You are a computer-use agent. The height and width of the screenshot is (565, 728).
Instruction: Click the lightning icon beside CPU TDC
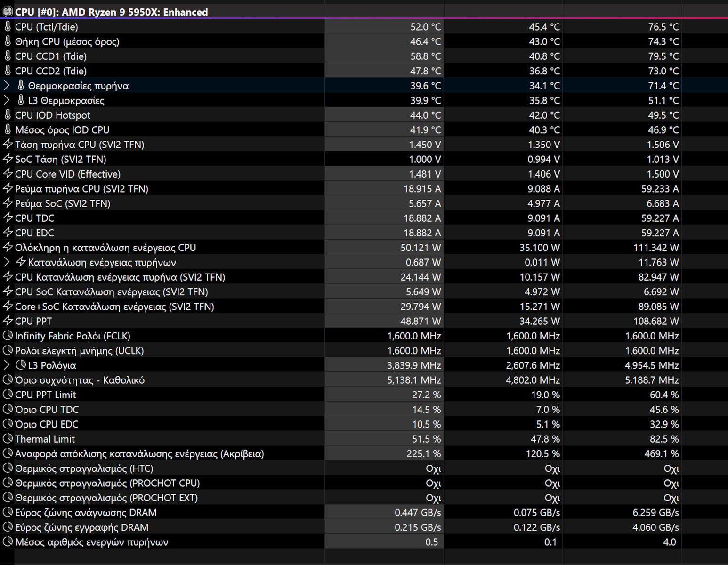coord(8,218)
